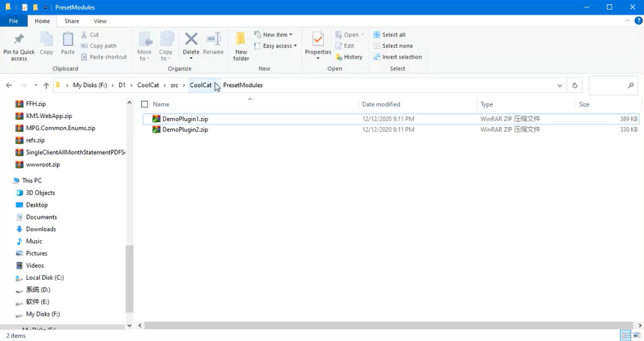The image size is (644, 341).
Task: Open the address bar history dropdown
Action: [559, 85]
